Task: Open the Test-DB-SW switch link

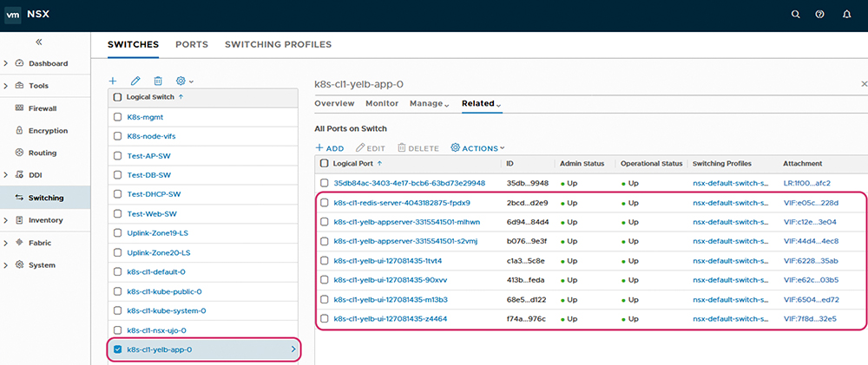Action: [149, 175]
